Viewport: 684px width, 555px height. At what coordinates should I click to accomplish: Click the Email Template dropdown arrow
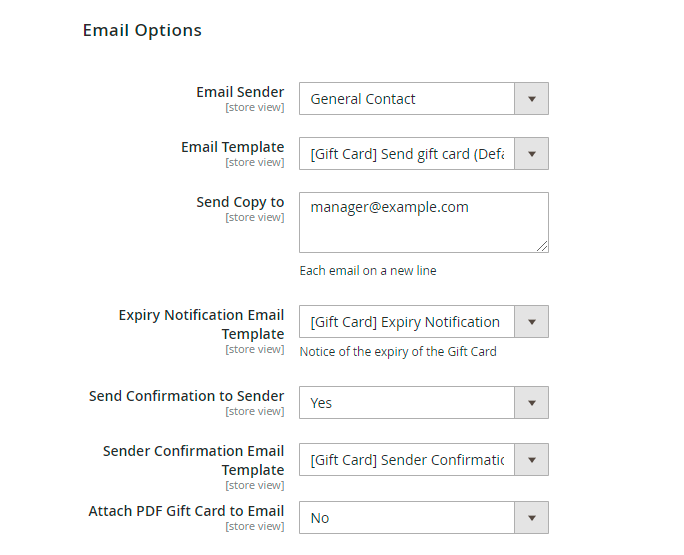click(x=531, y=154)
